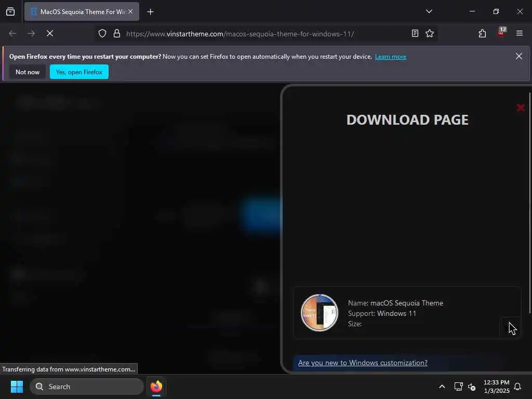This screenshot has height=399, width=532.
Task: Click the Support: Windows 11 text
Action: [382, 313]
